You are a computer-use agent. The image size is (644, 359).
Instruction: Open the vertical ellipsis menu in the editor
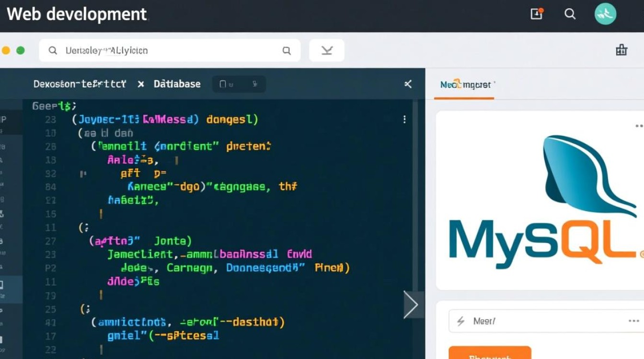coord(404,120)
